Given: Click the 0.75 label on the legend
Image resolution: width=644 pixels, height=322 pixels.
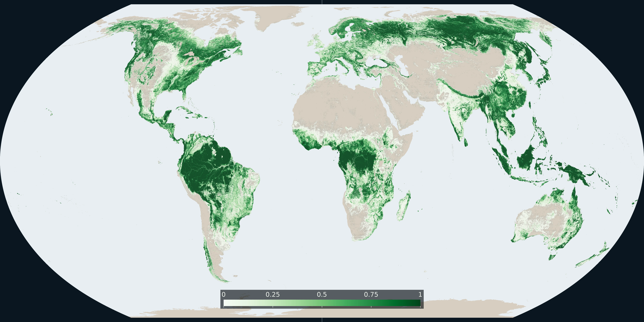Looking at the screenshot, I should tap(371, 295).
